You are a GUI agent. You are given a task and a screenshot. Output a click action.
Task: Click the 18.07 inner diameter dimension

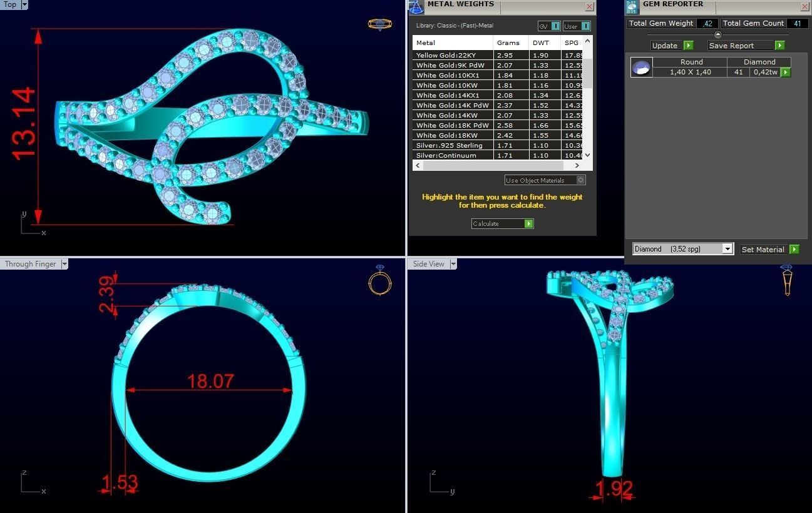pos(210,381)
